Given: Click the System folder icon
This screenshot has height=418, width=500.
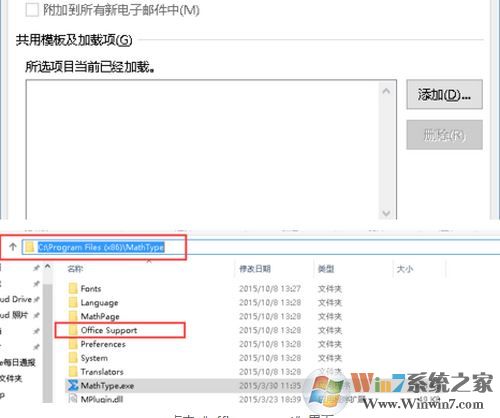Looking at the screenshot, I should tap(73, 358).
